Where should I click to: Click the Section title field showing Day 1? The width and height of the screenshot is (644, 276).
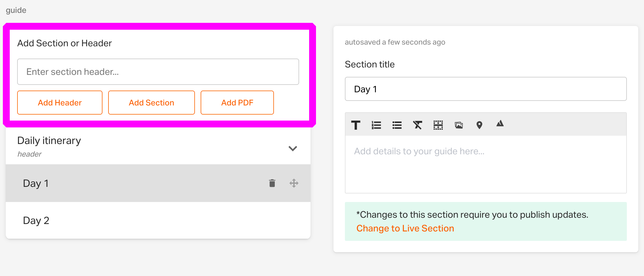pos(486,89)
